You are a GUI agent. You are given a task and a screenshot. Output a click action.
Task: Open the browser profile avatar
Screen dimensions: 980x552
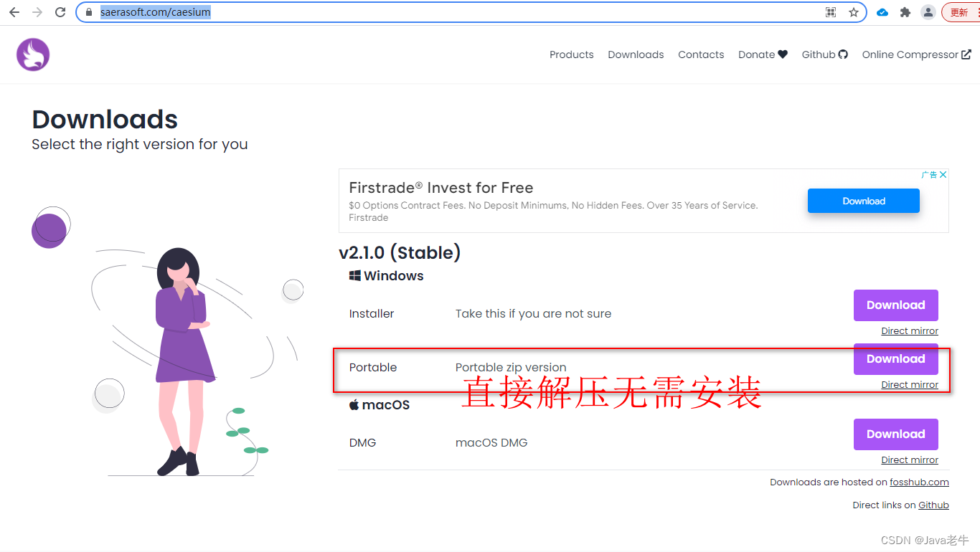(x=928, y=12)
